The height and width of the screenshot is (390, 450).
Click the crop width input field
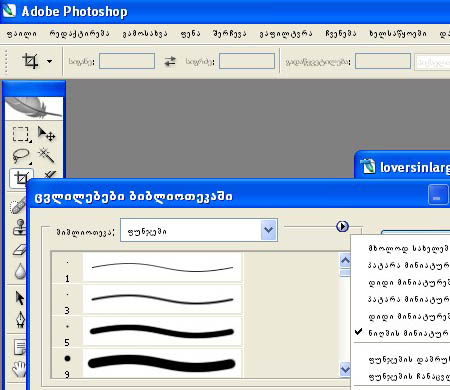click(127, 61)
